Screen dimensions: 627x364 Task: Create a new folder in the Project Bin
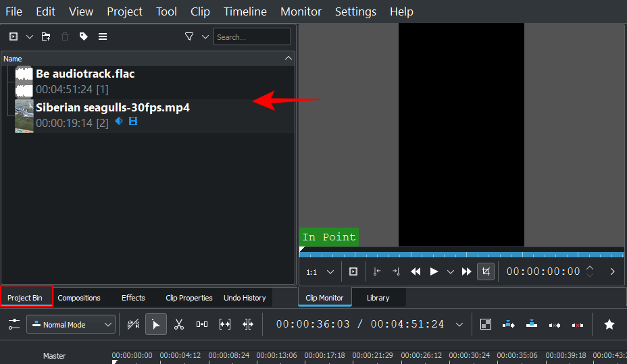(46, 36)
